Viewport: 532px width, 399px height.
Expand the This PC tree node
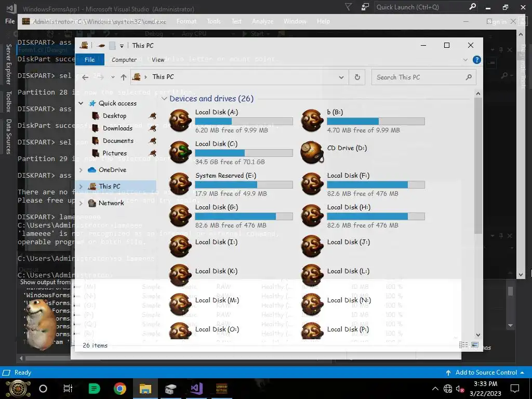[x=81, y=187]
